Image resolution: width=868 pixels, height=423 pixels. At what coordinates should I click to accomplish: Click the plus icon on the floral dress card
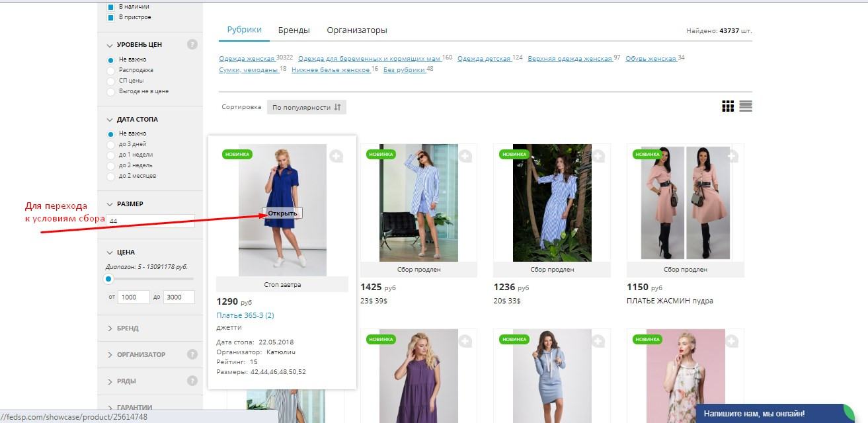[x=732, y=341]
